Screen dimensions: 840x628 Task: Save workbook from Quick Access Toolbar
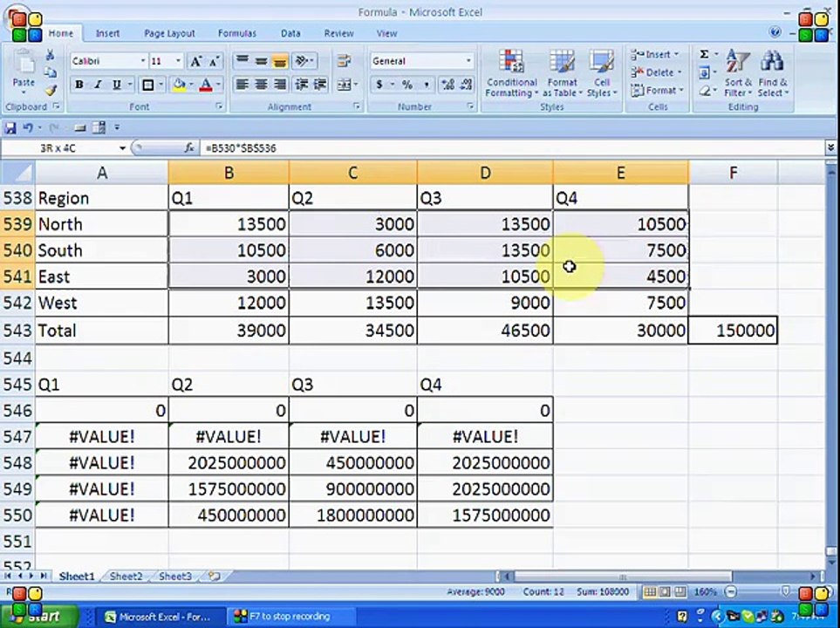tap(10, 127)
